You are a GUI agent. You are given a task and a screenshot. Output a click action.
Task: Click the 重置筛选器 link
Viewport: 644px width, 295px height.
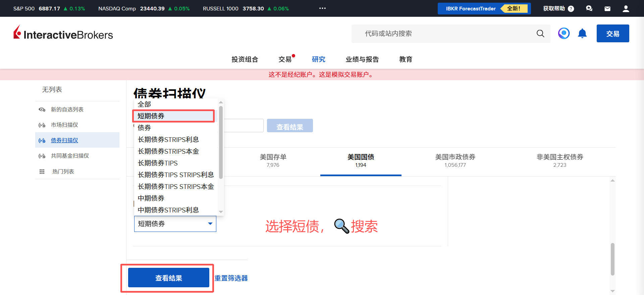tap(231, 278)
